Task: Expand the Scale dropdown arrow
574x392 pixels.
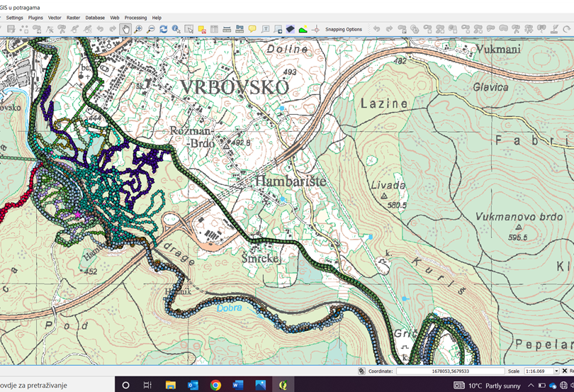Action: 555,371
